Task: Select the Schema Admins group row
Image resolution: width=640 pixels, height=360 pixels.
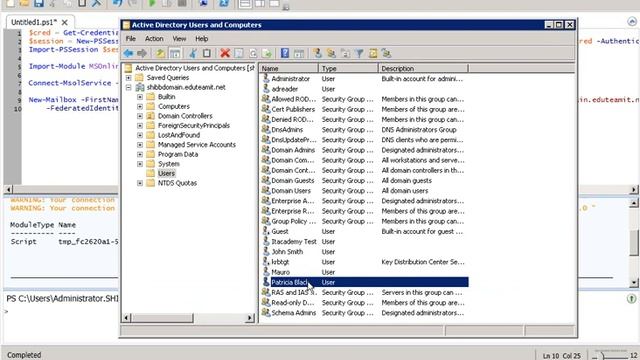Action: (364, 313)
